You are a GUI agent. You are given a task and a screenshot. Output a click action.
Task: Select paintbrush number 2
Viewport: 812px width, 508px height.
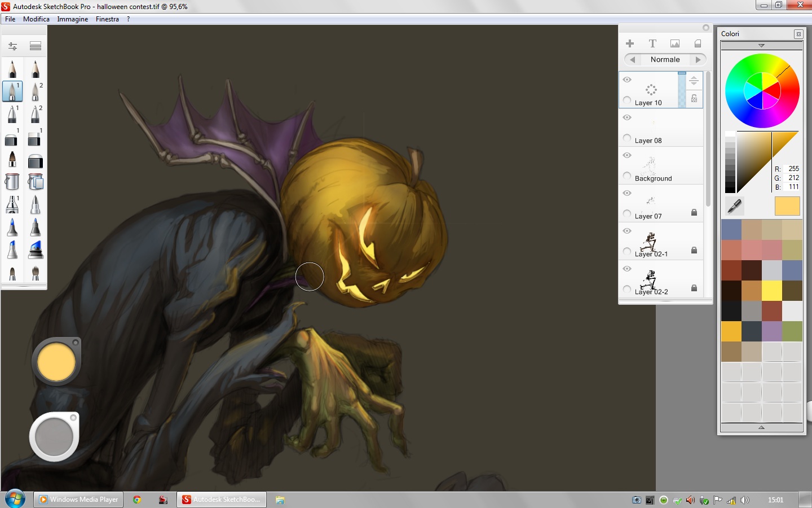pos(36,91)
